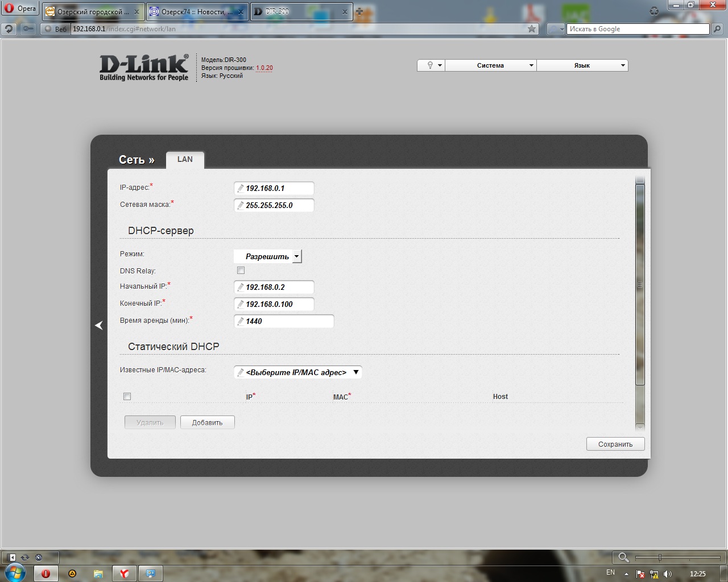Click the Opera Turbo icon in status bar
This screenshot has height=582, width=728.
click(39, 558)
